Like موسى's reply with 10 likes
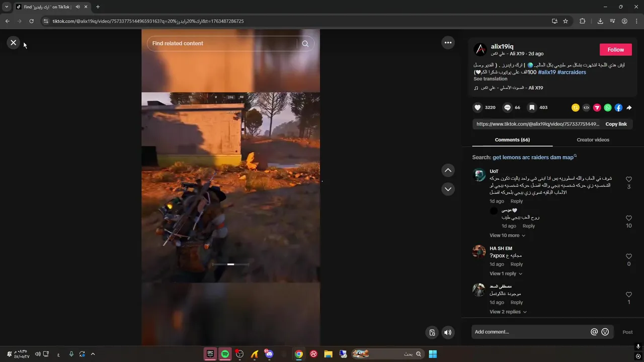644x362 pixels. 628,219
